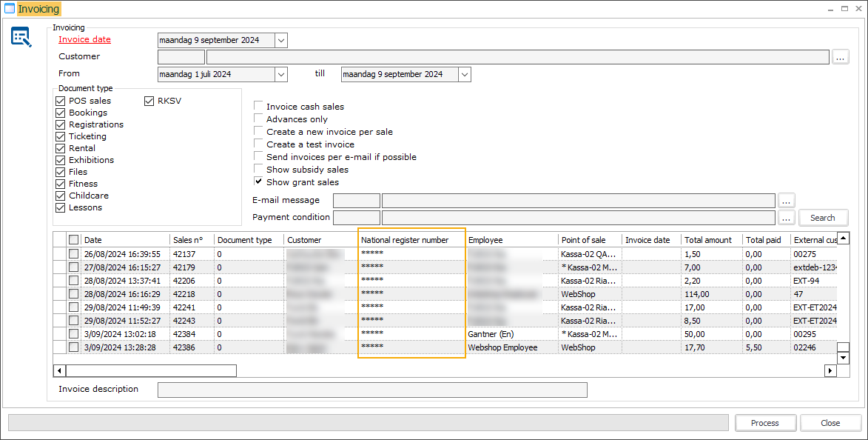The height and width of the screenshot is (440, 868).
Task: Click the Search button
Action: 822,218
